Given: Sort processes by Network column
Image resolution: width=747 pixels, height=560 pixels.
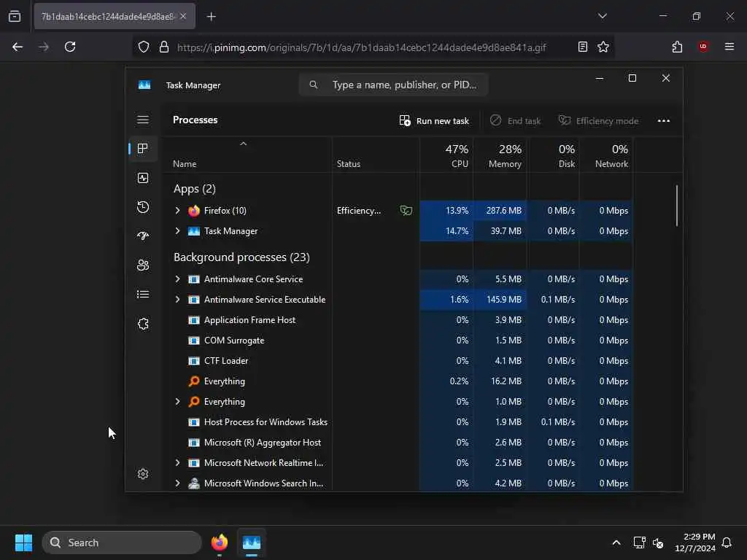Looking at the screenshot, I should 606,156.
